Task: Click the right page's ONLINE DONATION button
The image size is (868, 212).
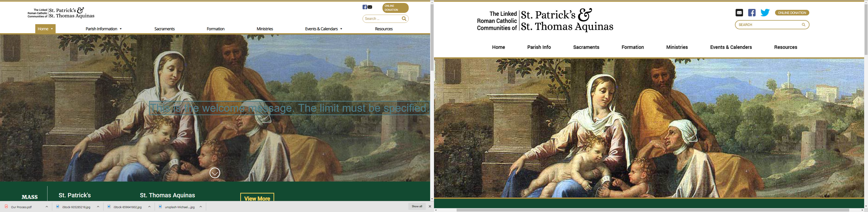Action: [x=792, y=13]
